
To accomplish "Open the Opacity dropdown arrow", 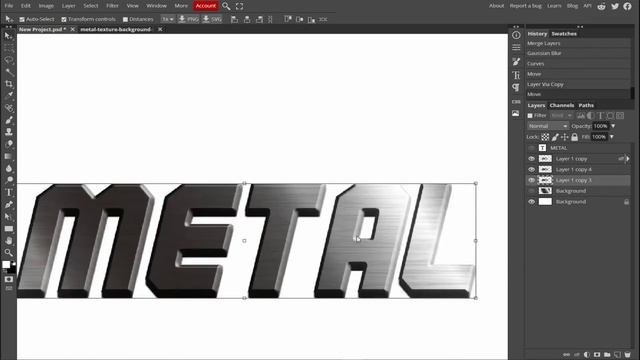I will point(613,126).
